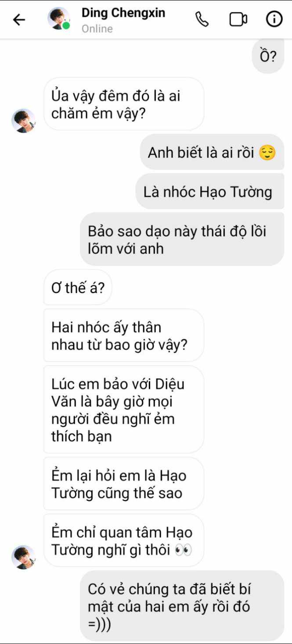
Task: Start a video call with camera icon
Action: (x=238, y=20)
